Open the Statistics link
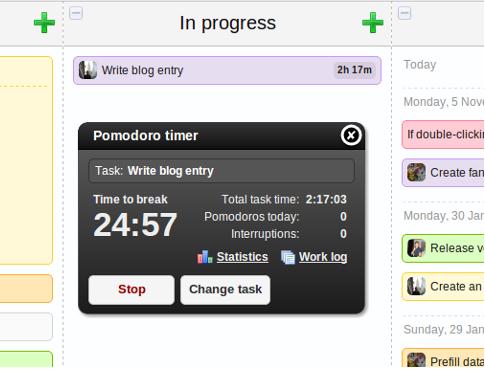This screenshot has height=369, width=485. 242,257
